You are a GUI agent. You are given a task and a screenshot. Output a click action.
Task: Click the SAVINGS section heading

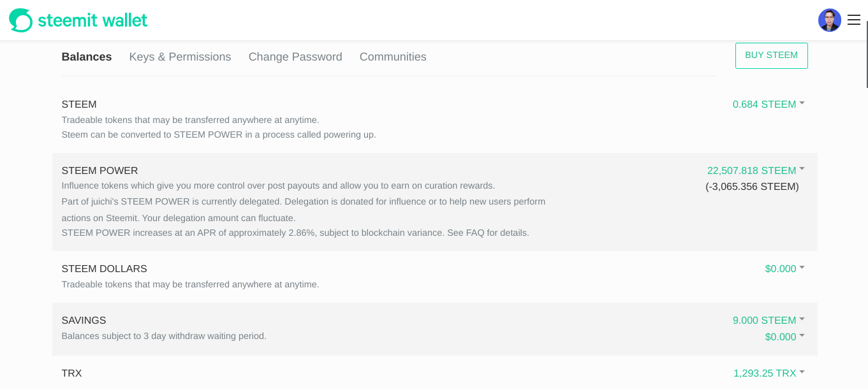pyautogui.click(x=84, y=321)
